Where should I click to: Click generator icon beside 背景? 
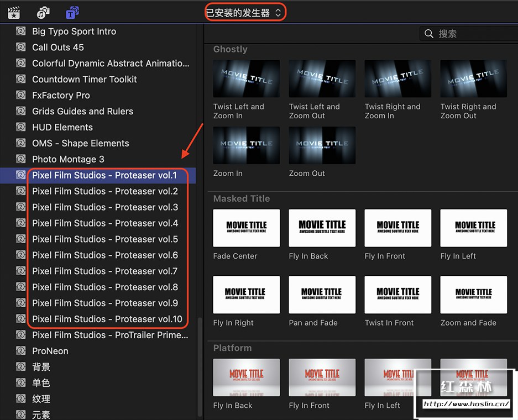(21, 367)
